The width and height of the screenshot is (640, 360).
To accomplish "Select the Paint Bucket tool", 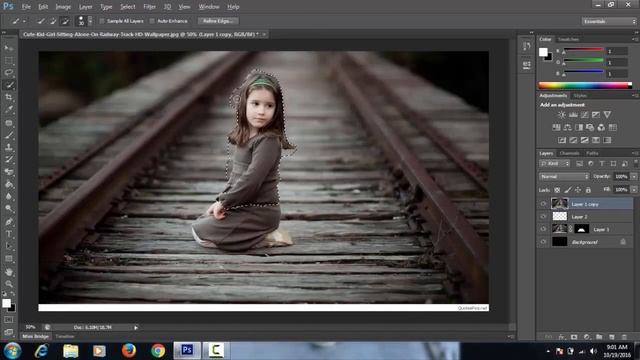I will tap(9, 184).
